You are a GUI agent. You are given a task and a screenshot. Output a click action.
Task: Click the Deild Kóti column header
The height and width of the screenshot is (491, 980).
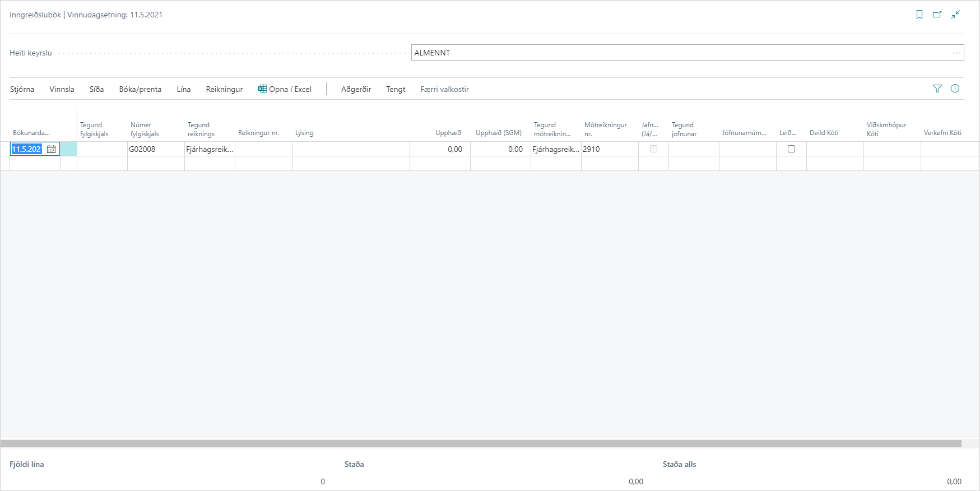tap(824, 133)
